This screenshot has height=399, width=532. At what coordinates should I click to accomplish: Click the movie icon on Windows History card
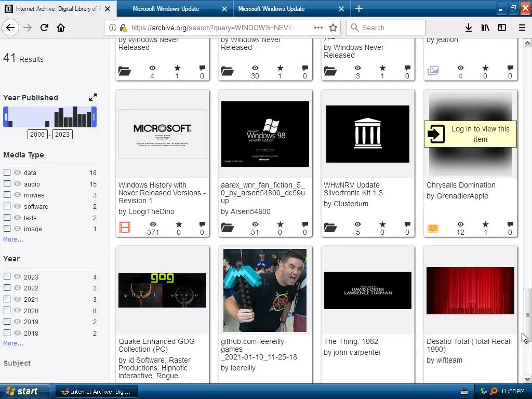coord(125,227)
